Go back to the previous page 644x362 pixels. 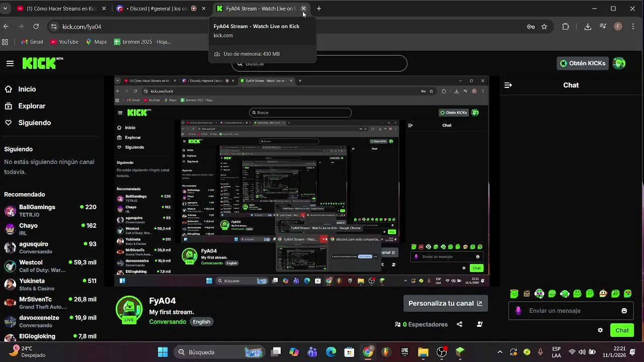6,27
